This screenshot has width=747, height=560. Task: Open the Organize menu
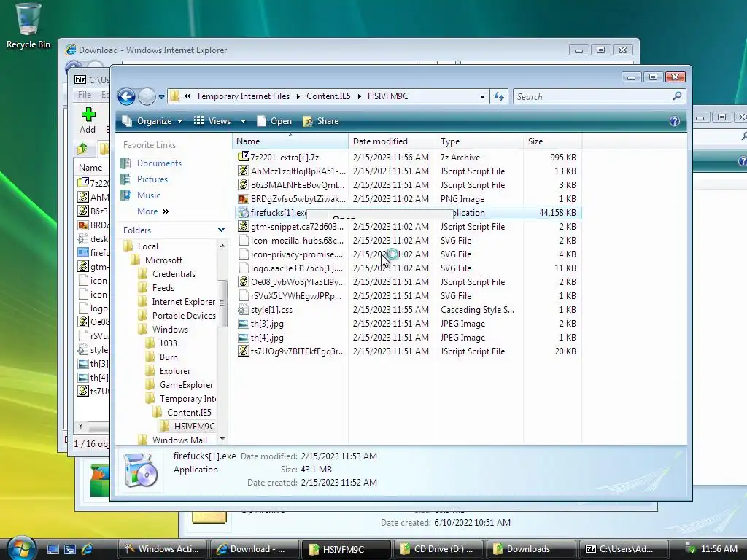coord(152,121)
